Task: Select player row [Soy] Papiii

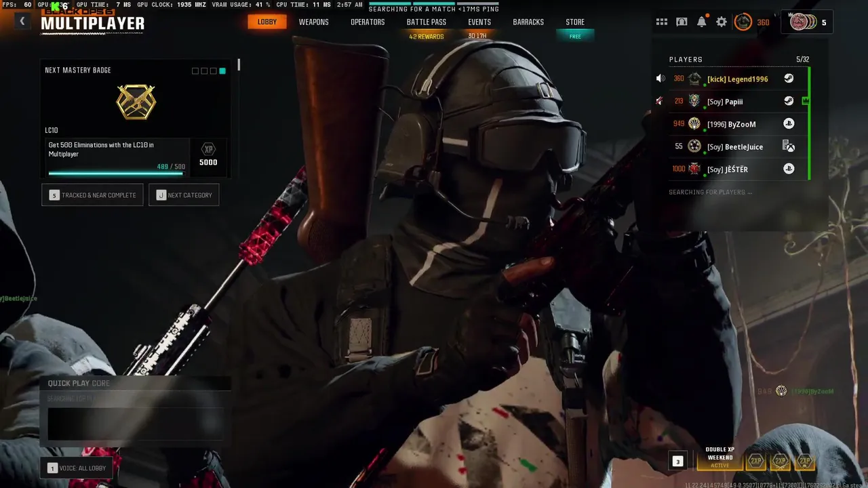Action: click(739, 102)
